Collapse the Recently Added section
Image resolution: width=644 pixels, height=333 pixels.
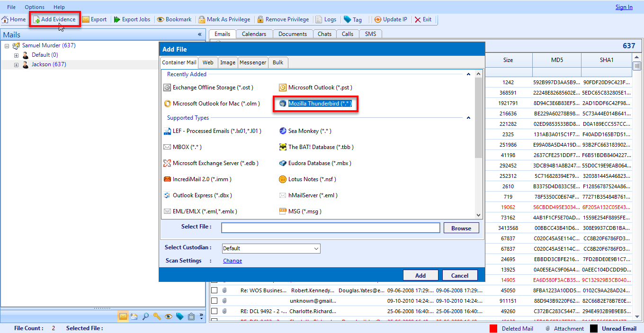point(468,74)
